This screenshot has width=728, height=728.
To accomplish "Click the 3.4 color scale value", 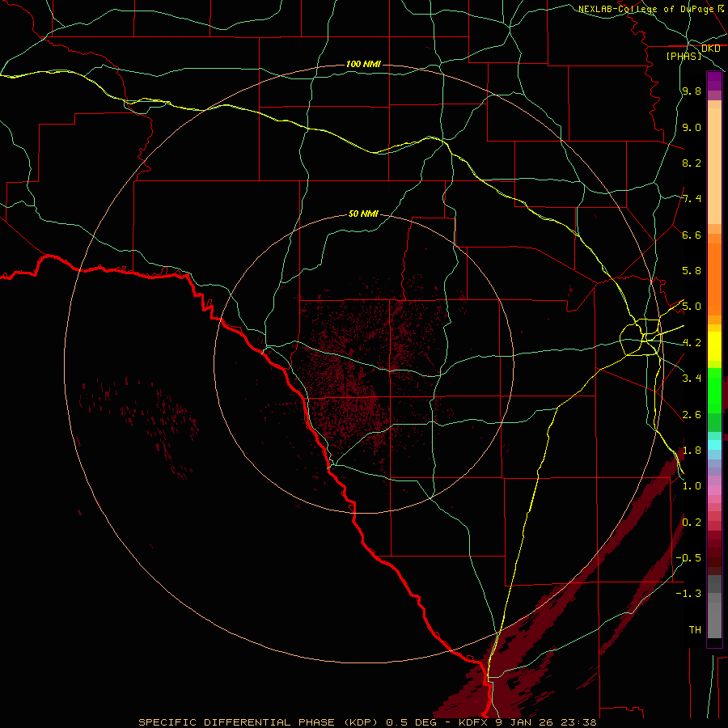I will tap(692, 379).
